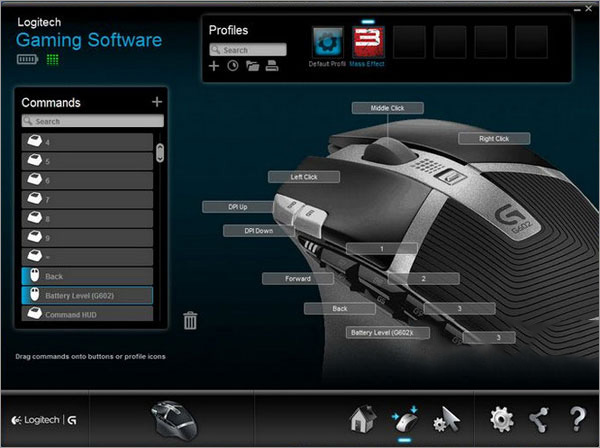Click the Right Click button label on the mouse
600x448 pixels.
tap(494, 138)
